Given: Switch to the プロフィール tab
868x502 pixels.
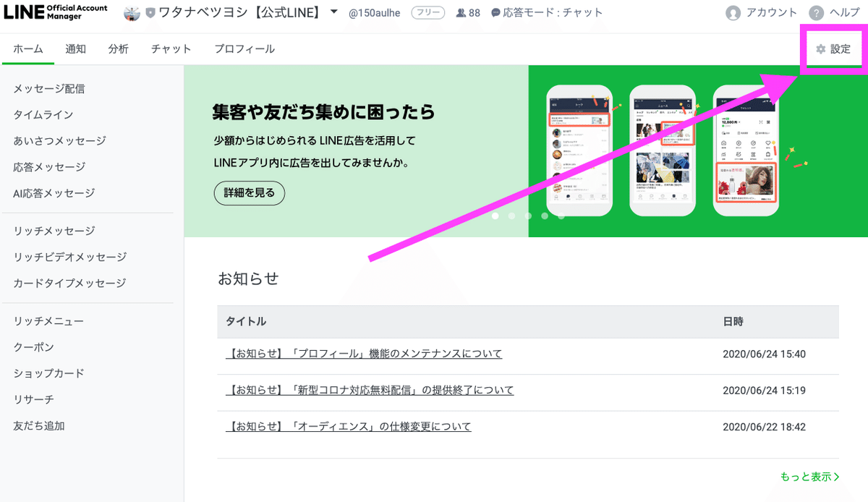Looking at the screenshot, I should [244, 49].
